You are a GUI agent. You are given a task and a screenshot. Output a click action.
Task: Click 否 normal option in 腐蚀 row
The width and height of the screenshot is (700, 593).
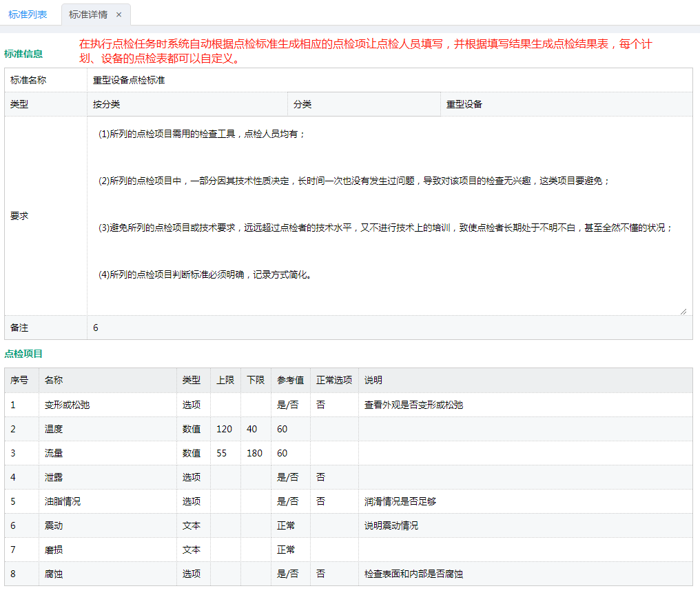(320, 574)
